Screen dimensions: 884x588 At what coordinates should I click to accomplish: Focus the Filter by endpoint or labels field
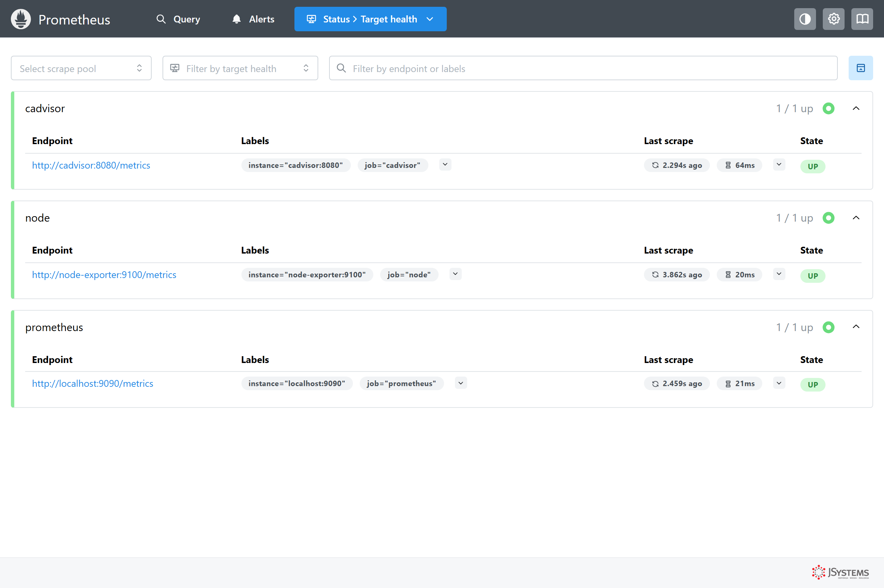pyautogui.click(x=583, y=68)
